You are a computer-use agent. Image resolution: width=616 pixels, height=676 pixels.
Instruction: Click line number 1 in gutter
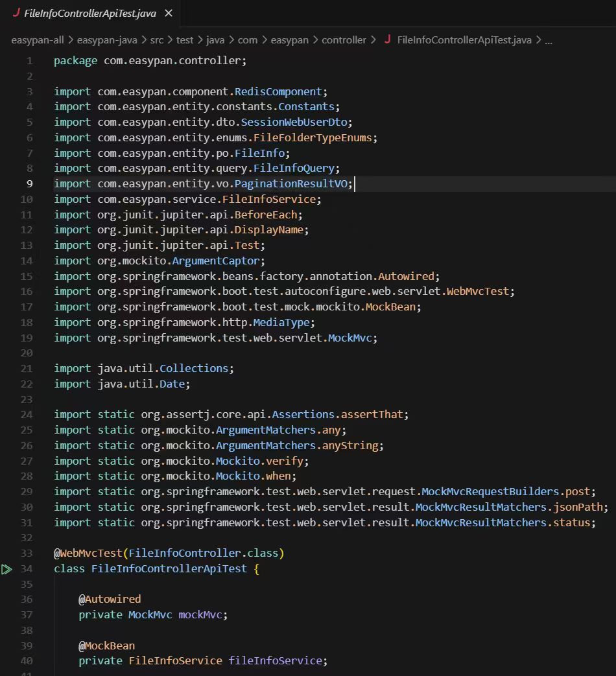click(29, 61)
